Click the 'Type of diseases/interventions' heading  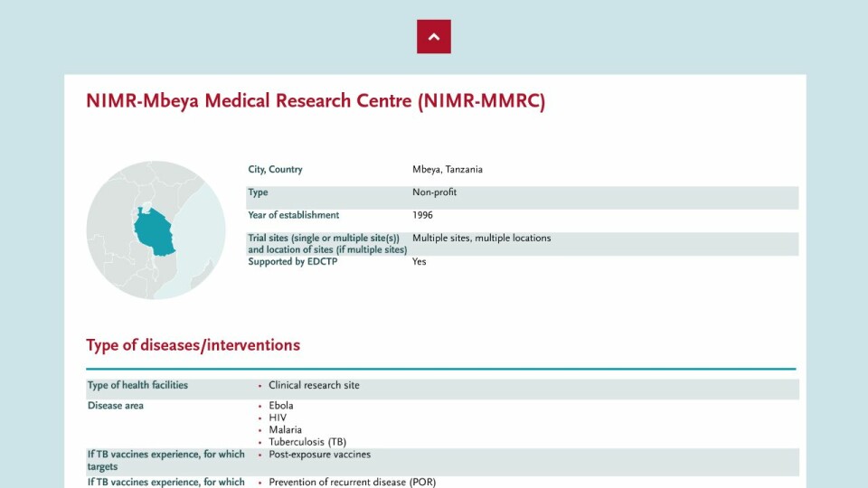(x=193, y=345)
